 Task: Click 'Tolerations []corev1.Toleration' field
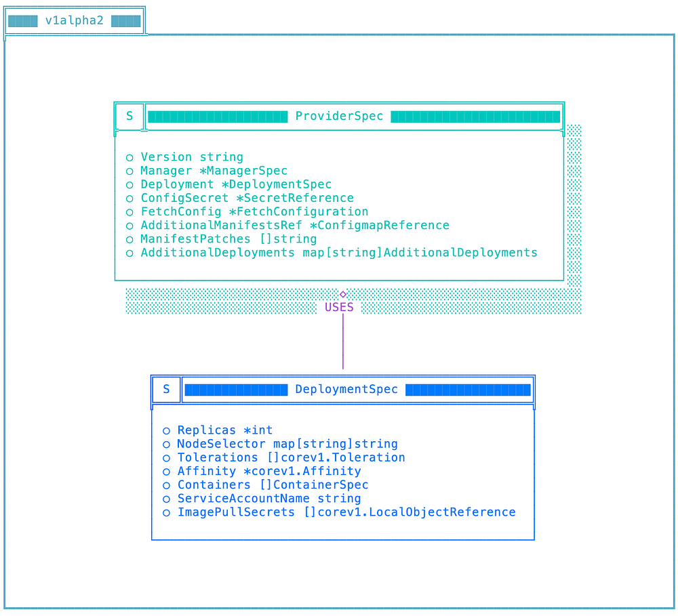click(x=291, y=457)
